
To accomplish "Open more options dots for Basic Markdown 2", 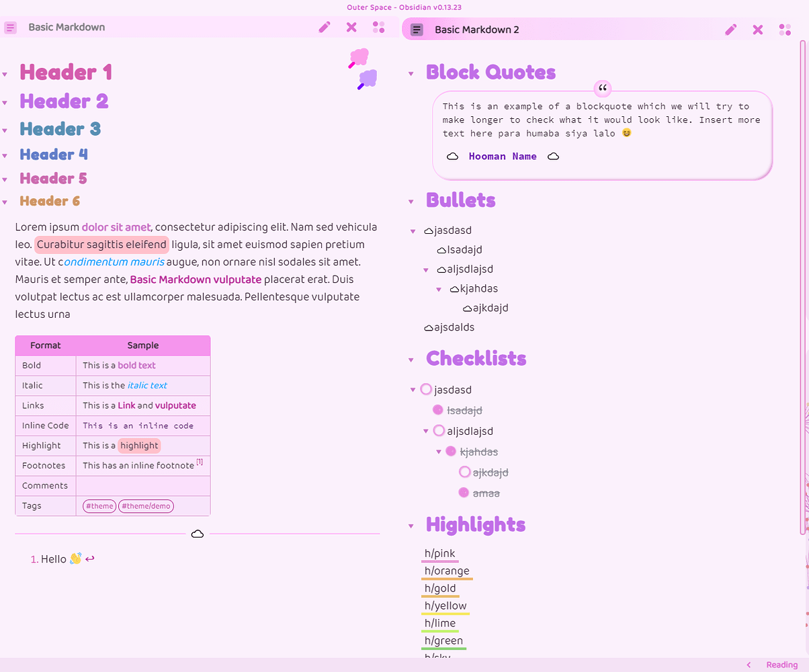I will [x=785, y=30].
